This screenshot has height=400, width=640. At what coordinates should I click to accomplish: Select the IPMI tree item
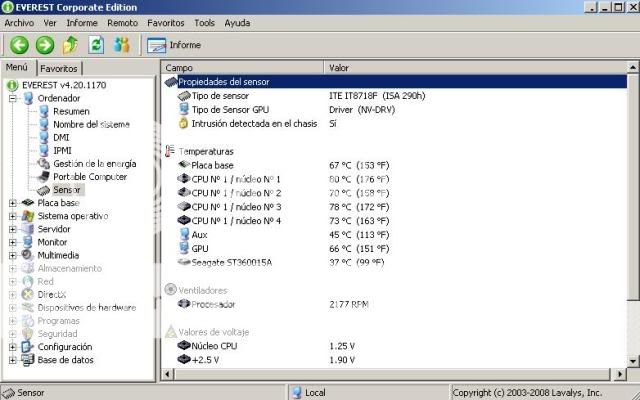click(x=62, y=150)
